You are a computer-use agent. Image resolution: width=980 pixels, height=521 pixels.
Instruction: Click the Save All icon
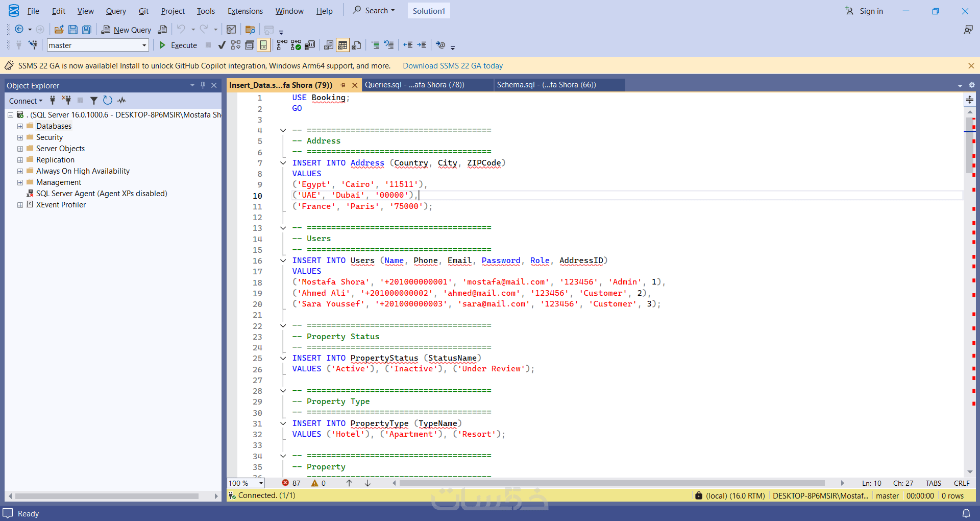pos(87,30)
